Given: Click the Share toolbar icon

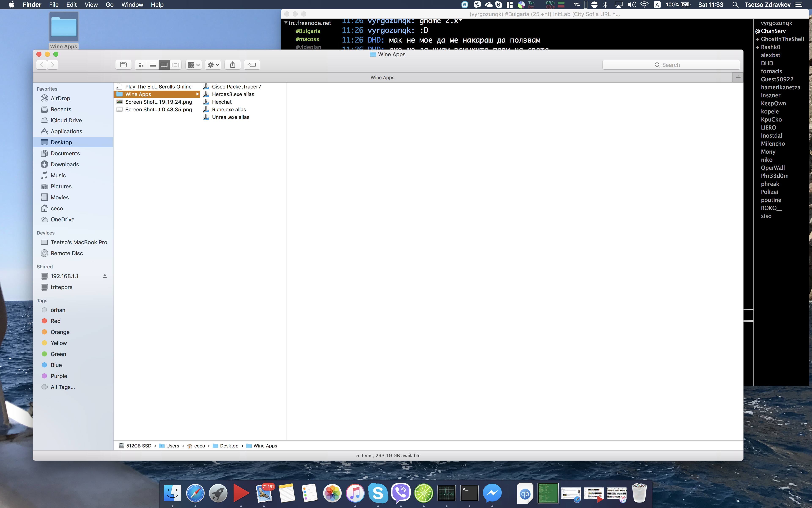Looking at the screenshot, I should pos(233,65).
